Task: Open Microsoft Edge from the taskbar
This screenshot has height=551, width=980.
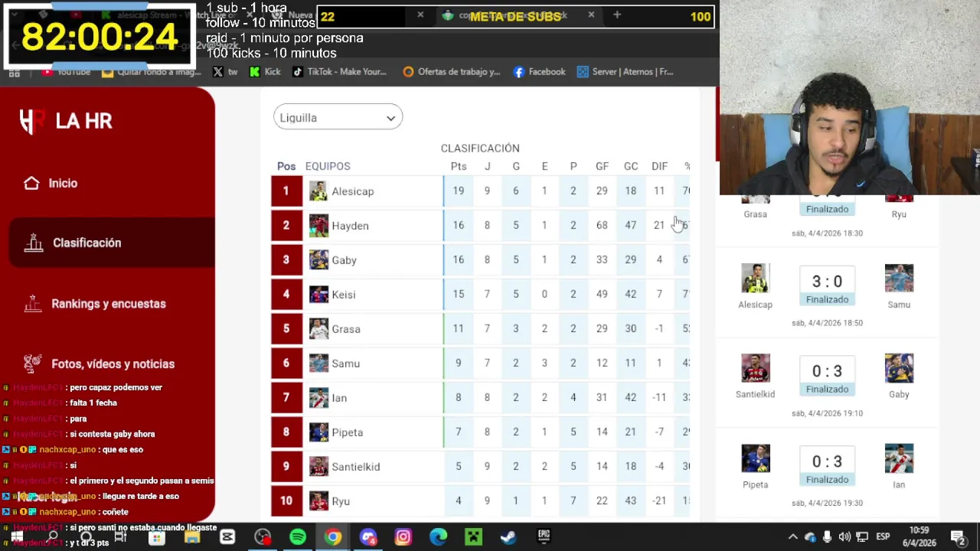Action: [x=438, y=537]
